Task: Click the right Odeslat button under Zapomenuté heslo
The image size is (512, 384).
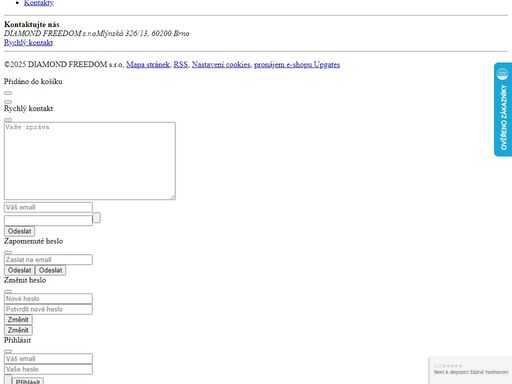Action: (x=50, y=270)
